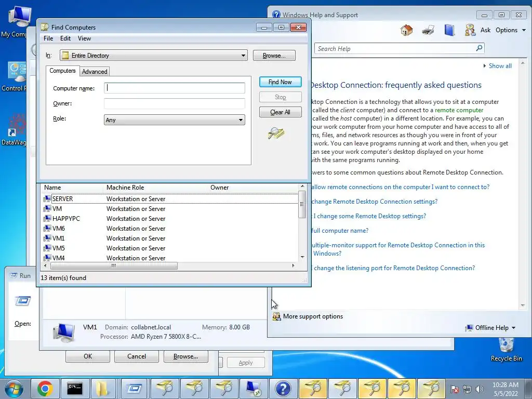Click the volume speaker tray icon

point(479,389)
